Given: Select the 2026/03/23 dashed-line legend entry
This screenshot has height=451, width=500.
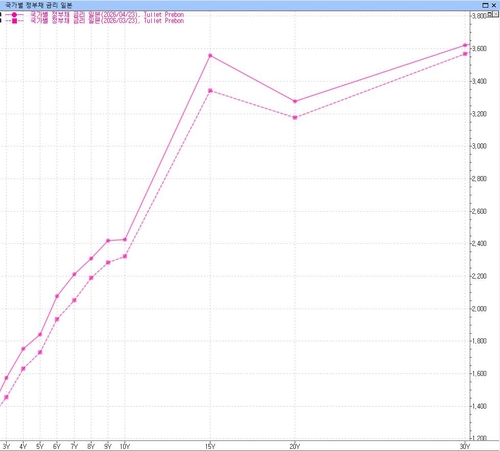Looking at the screenshot, I should point(107,21).
